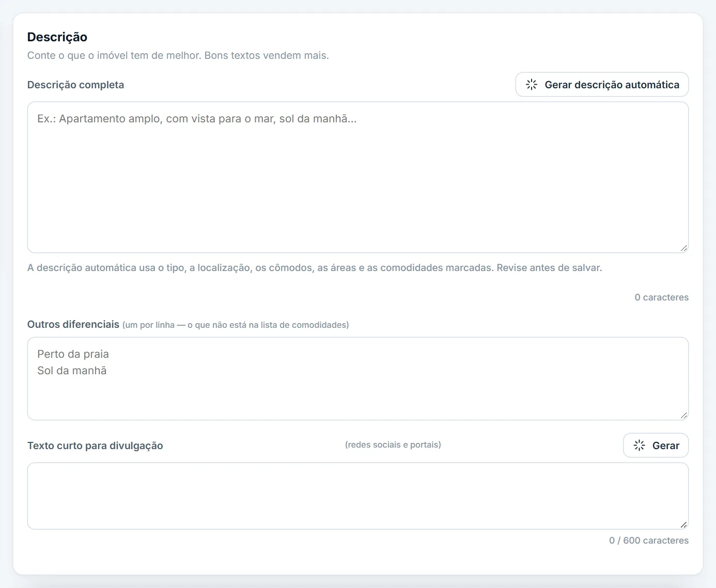Click the "Outros diferenciais" label

click(x=73, y=324)
